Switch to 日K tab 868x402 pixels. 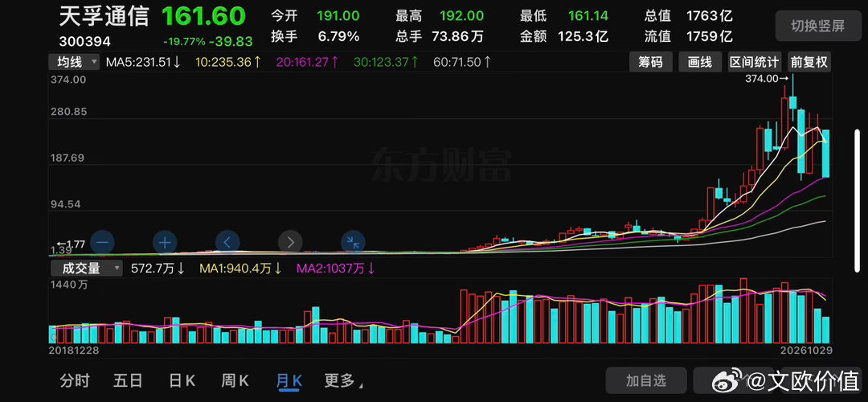pyautogui.click(x=182, y=380)
